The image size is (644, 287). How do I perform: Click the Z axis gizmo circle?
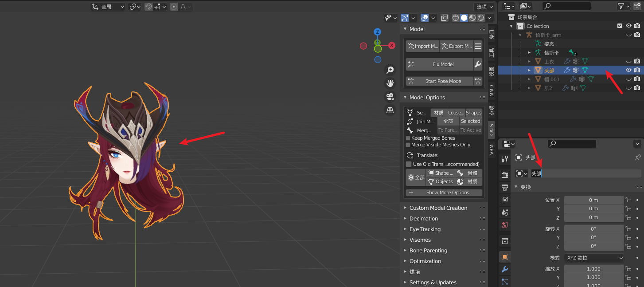click(x=377, y=32)
